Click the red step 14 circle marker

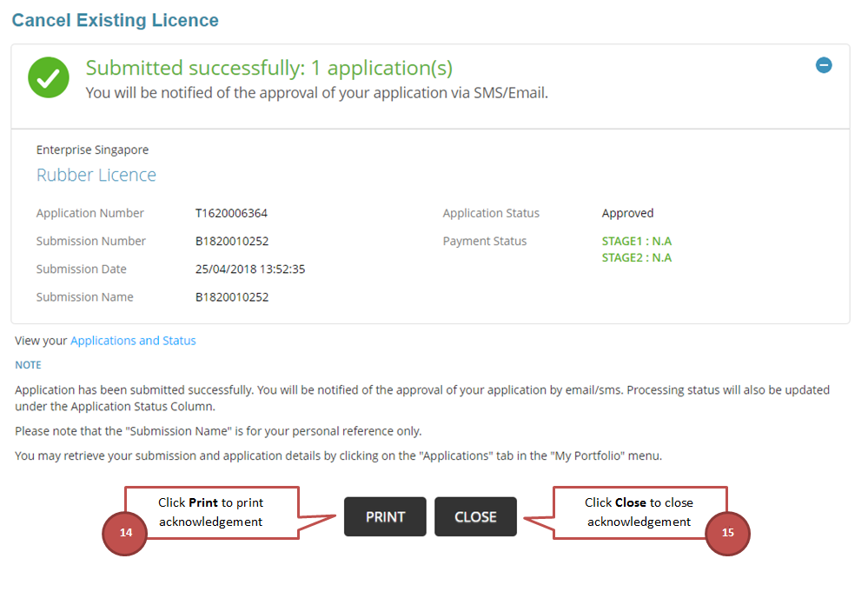[125, 532]
